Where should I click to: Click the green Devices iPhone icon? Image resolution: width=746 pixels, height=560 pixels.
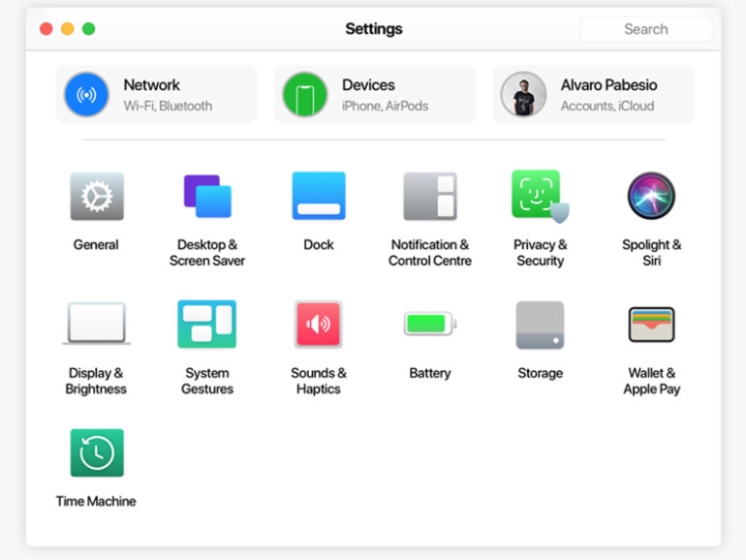tap(305, 94)
